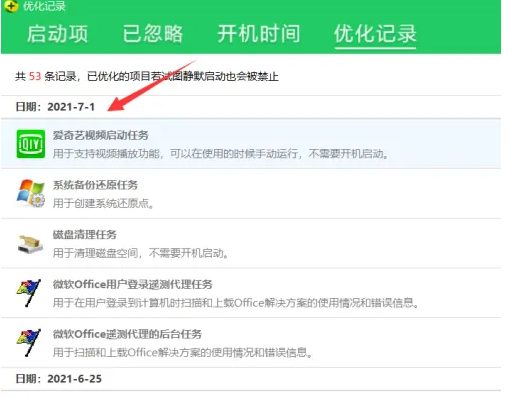Click the Office flag icon for 遥测代理的后台任务
This screenshot has width=520, height=397.
tap(29, 343)
